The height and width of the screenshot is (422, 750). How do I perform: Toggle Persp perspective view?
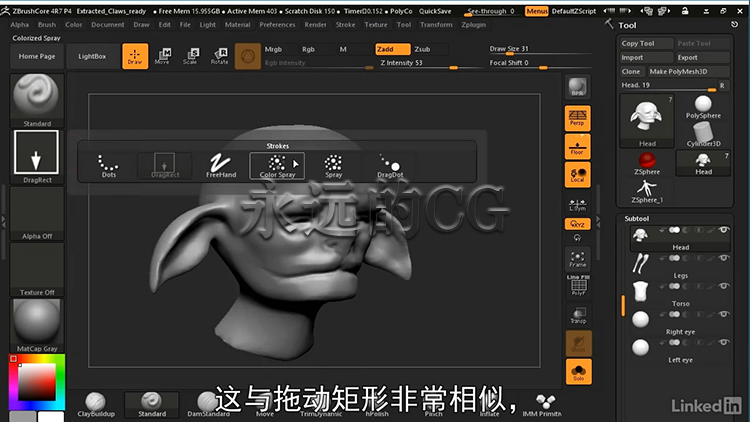click(x=577, y=118)
